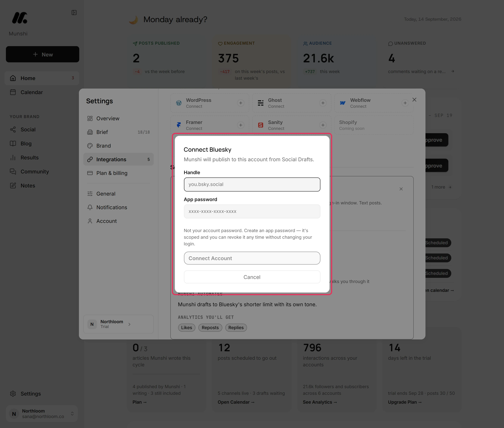Viewport: 504px width, 428px height.
Task: Open Notes in sidebar
Action: pyautogui.click(x=42, y=186)
